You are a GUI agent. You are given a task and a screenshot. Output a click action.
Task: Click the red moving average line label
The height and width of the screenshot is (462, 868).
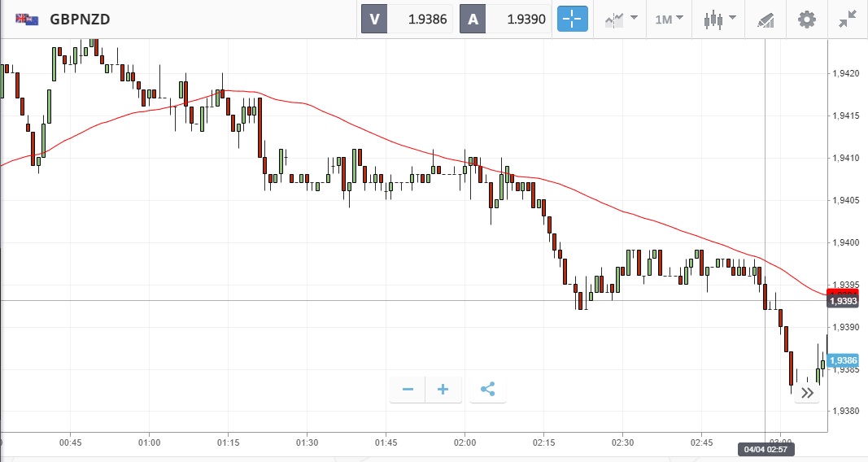(843, 292)
